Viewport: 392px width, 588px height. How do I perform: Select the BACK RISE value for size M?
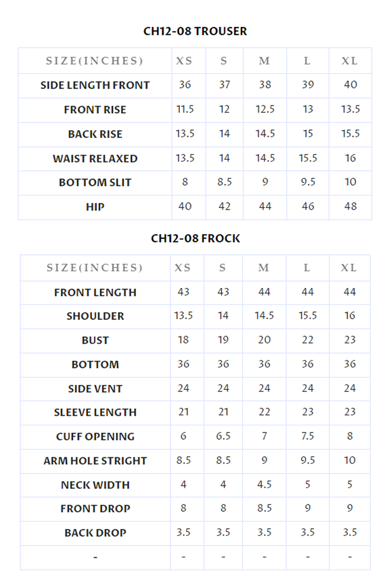click(265, 134)
